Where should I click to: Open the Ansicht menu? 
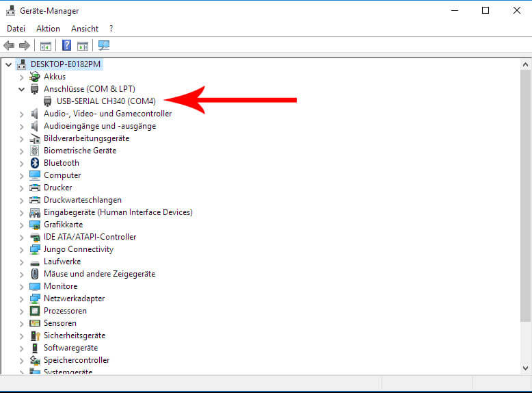point(85,29)
